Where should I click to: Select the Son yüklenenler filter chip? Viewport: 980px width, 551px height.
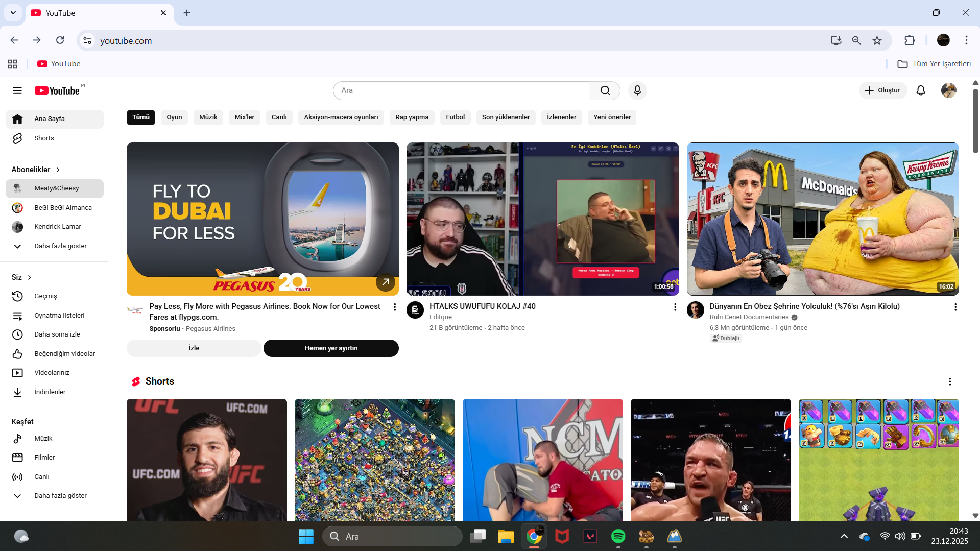point(506,117)
